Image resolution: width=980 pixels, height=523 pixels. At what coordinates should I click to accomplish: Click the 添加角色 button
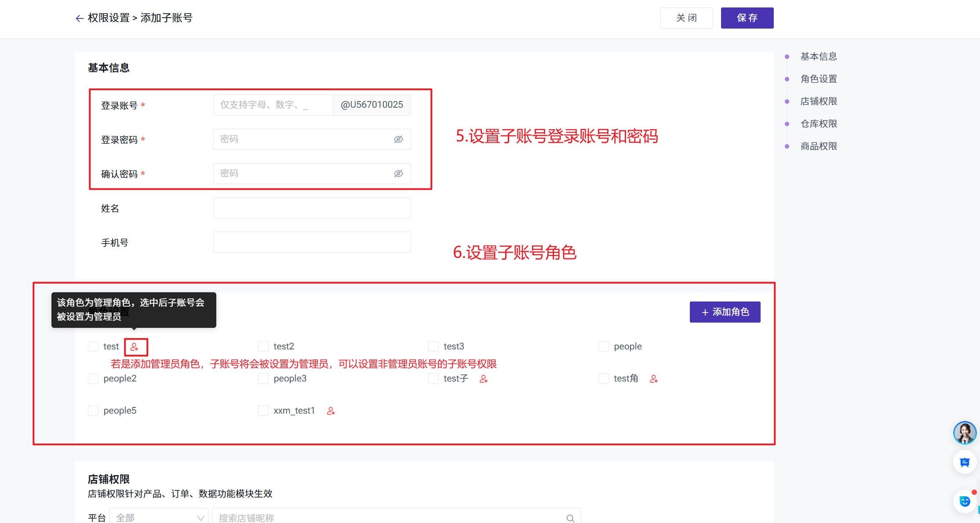(x=725, y=312)
